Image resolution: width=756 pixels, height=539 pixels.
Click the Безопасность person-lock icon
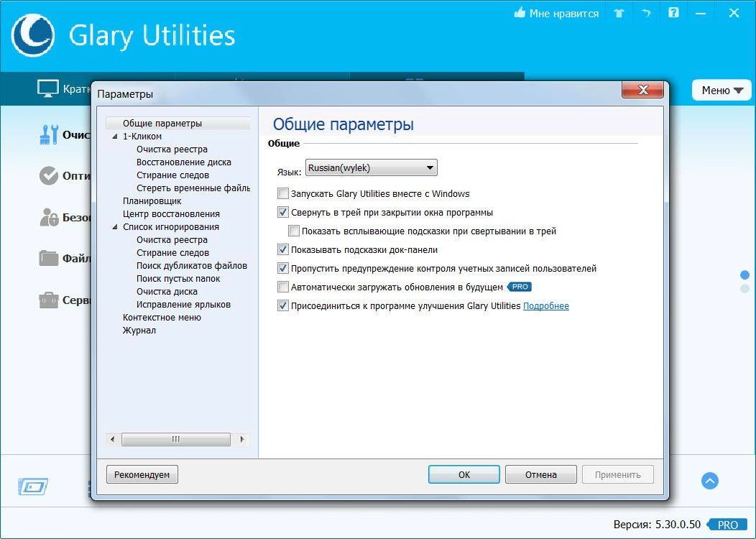pos(49,217)
